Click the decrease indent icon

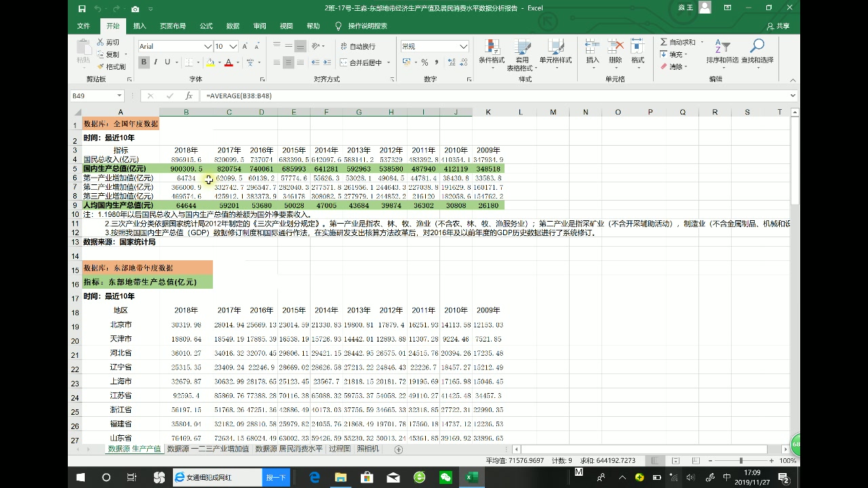pyautogui.click(x=315, y=62)
